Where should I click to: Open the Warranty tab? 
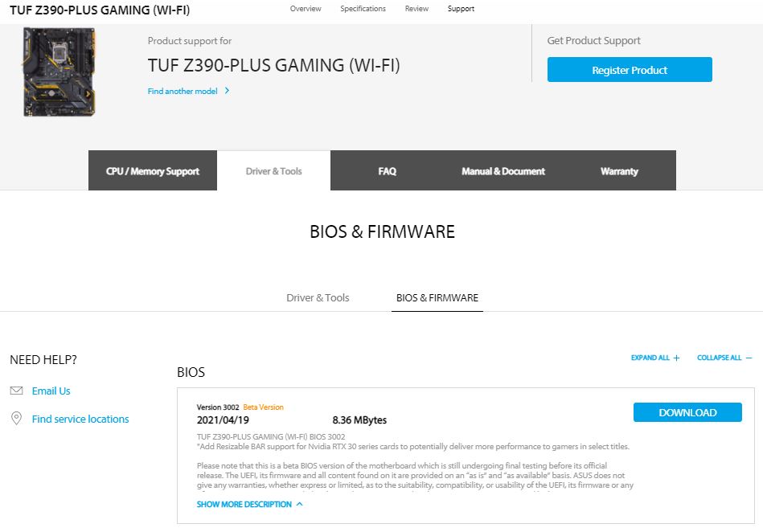tap(619, 170)
